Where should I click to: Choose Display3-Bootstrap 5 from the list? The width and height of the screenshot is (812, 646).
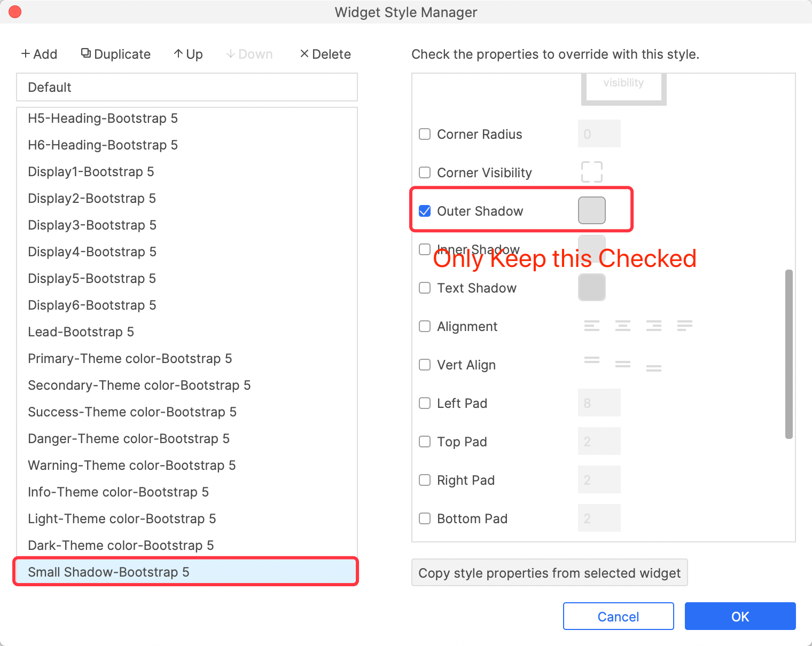pos(92,225)
